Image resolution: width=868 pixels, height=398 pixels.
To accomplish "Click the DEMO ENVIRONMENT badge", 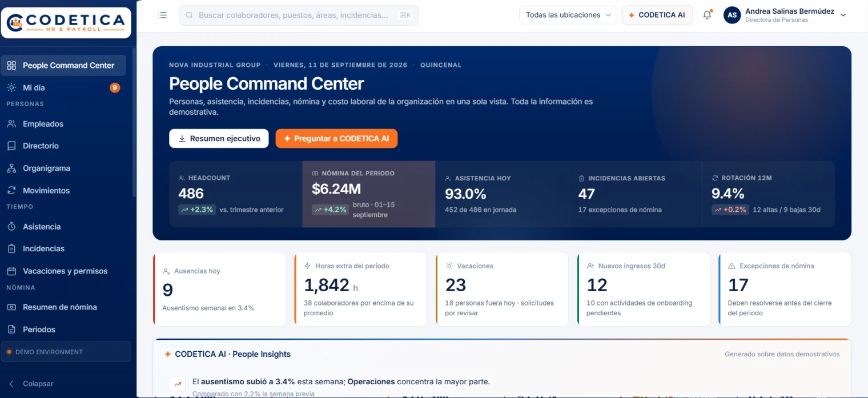I will 66,352.
